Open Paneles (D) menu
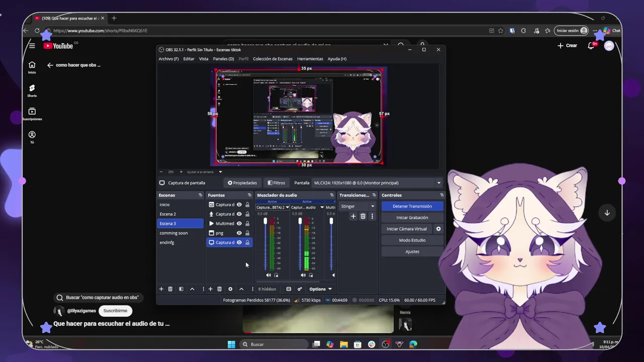 click(223, 59)
